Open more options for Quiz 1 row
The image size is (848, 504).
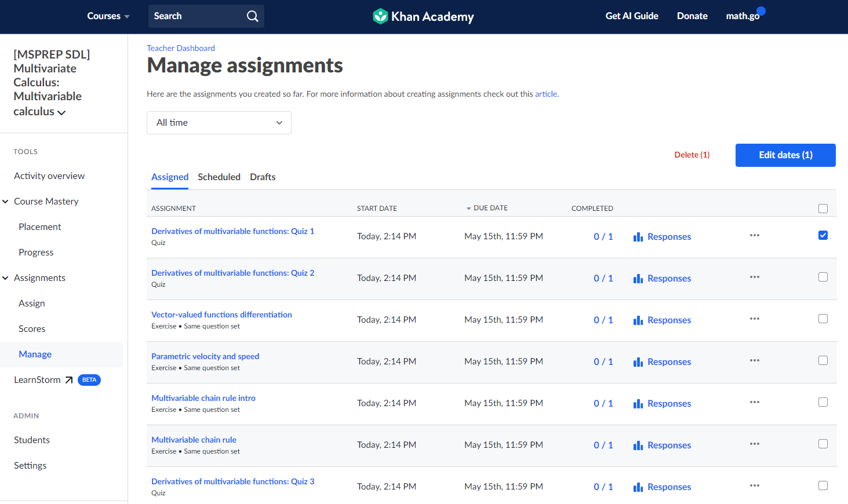754,235
